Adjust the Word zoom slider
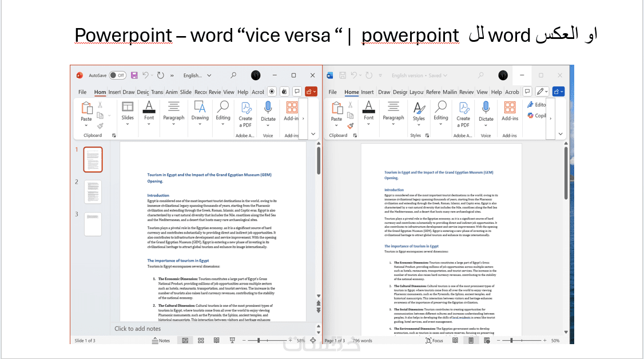 (x=512, y=341)
